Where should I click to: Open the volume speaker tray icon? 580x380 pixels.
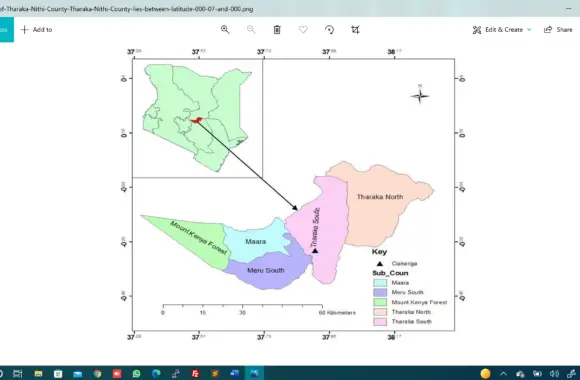554,374
